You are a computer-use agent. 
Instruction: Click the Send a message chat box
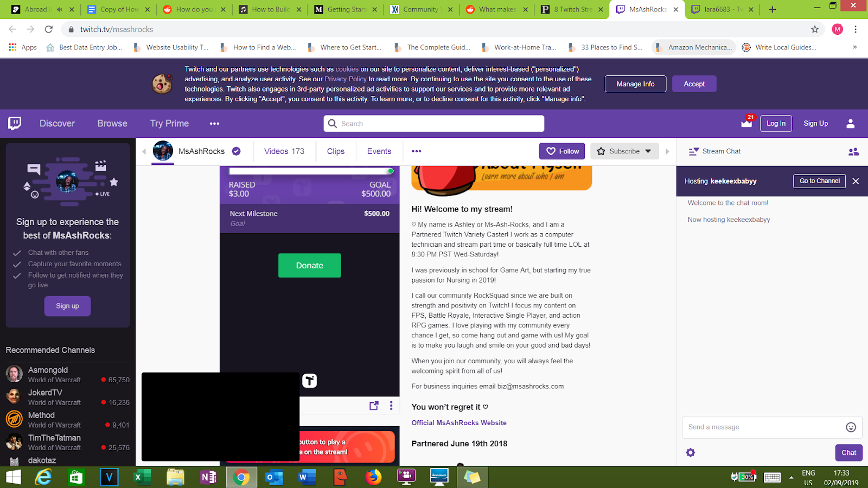tap(772, 427)
